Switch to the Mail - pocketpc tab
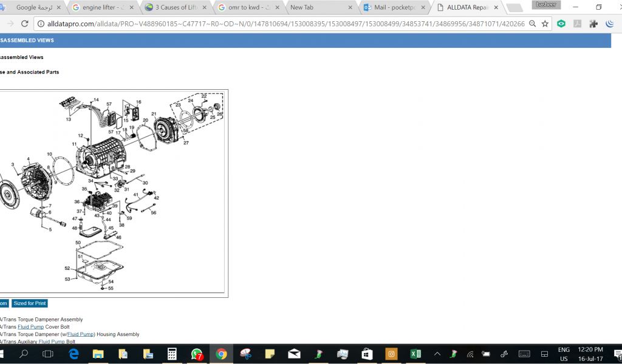The width and height of the screenshot is (622, 364). 395,7
